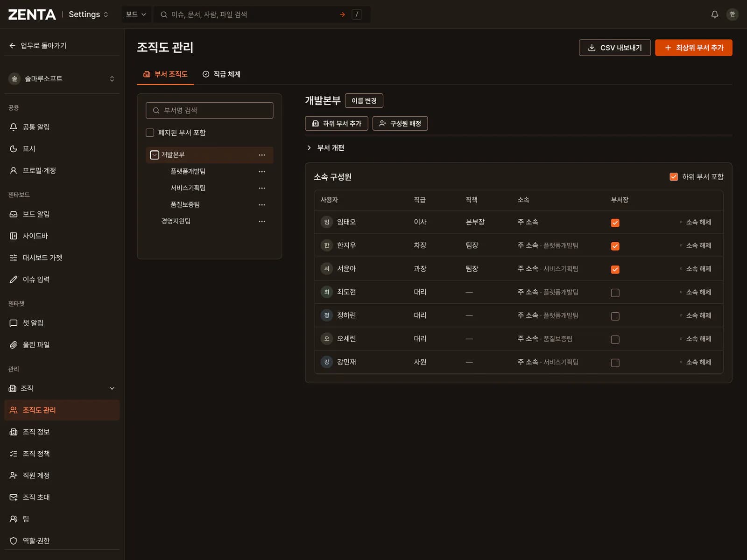Screen dimensions: 747x560
Task: Click the 부서명 검색 input field
Action: 210,111
